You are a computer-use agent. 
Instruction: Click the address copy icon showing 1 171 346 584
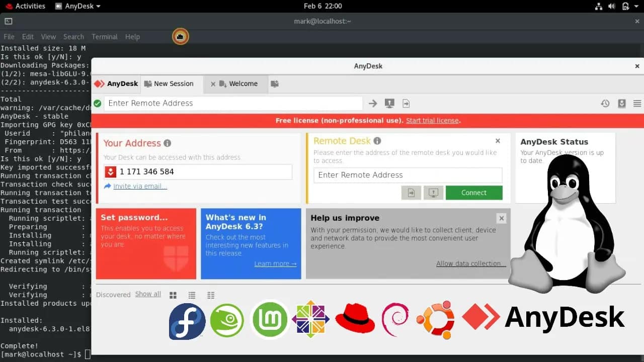click(110, 171)
